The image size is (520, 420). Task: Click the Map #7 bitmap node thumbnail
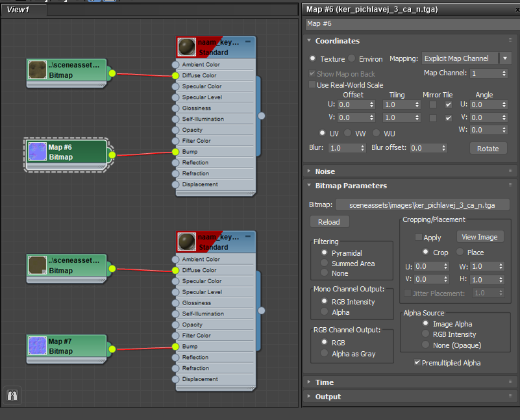(x=37, y=346)
